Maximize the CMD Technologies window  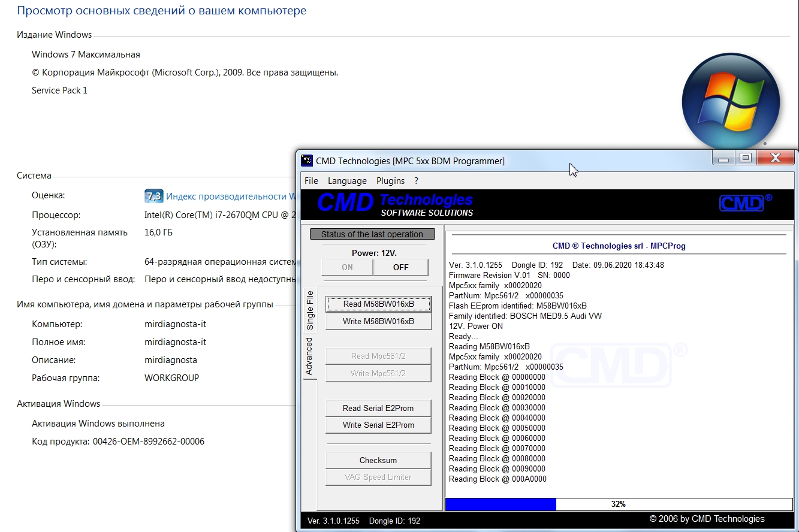pos(745,158)
